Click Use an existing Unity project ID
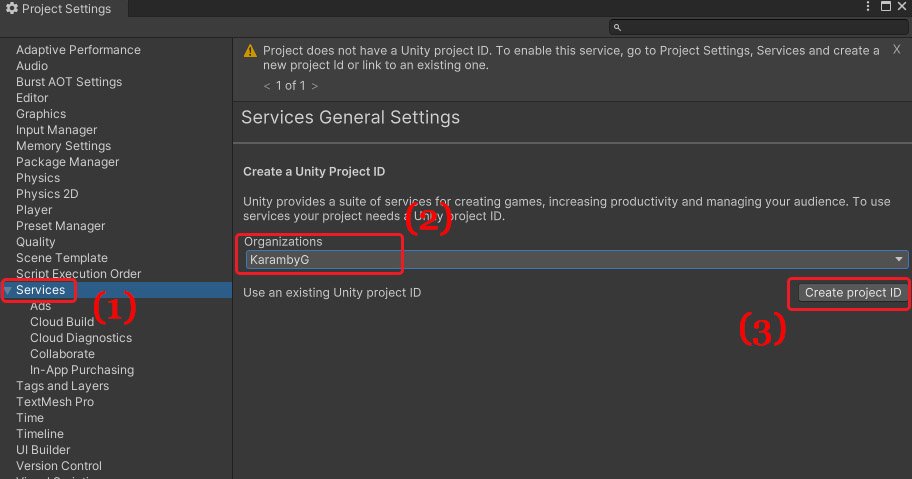912x479 pixels. click(x=332, y=293)
